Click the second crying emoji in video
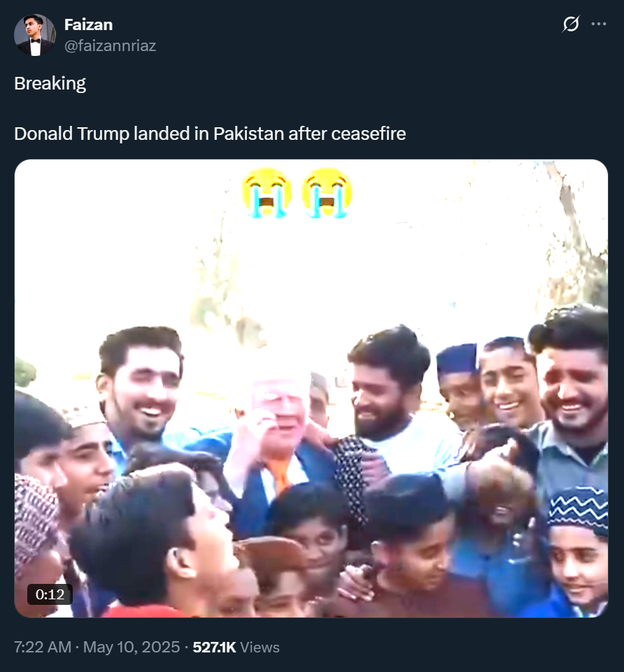 [327, 193]
